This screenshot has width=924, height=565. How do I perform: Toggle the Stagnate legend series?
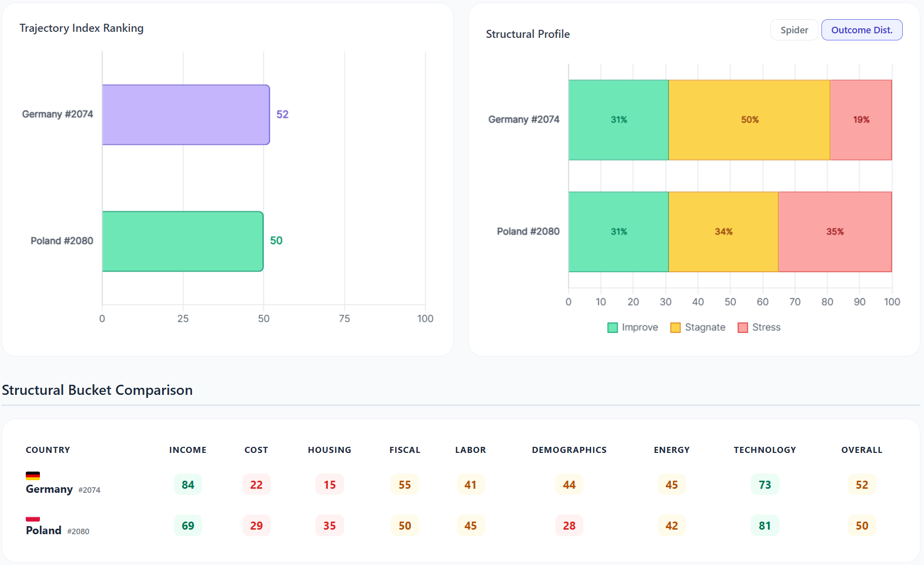698,328
